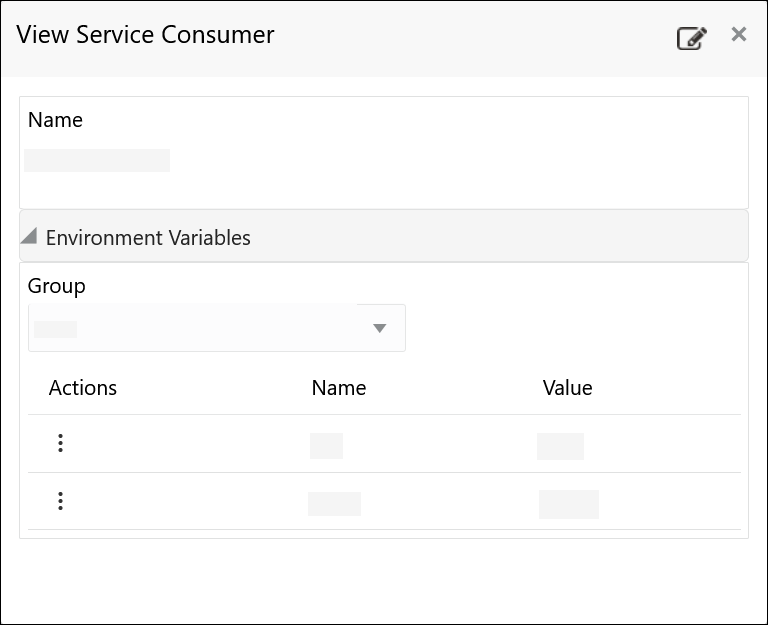Image resolution: width=768 pixels, height=625 pixels.
Task: Select second row Value cell
Action: [568, 504]
